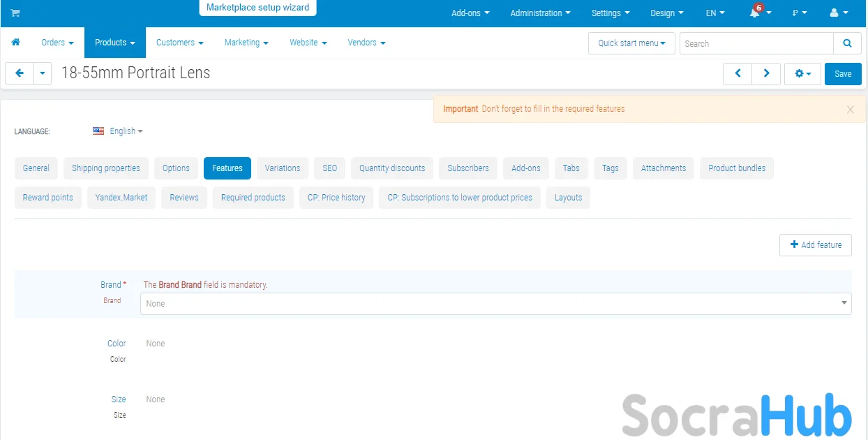Open the gear settings dropdown
Viewport: 868px width, 440px height.
[802, 73]
